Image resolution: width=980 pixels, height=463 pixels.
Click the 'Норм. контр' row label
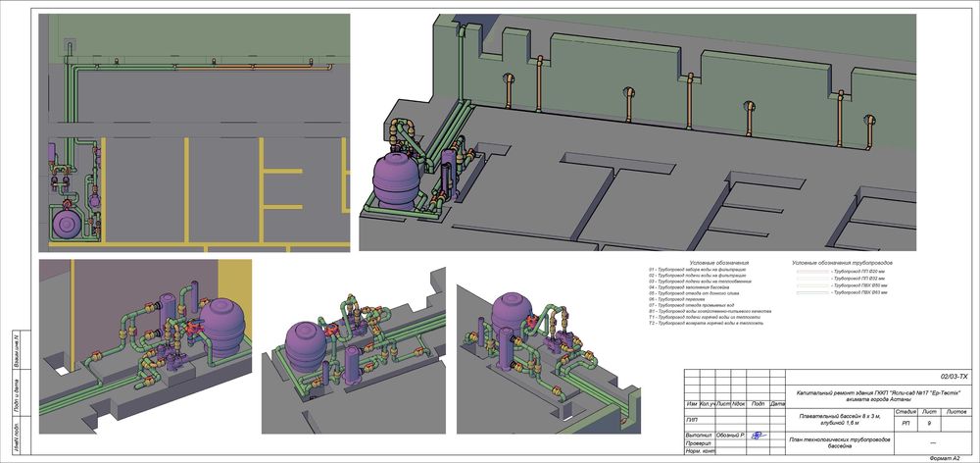coord(700,451)
